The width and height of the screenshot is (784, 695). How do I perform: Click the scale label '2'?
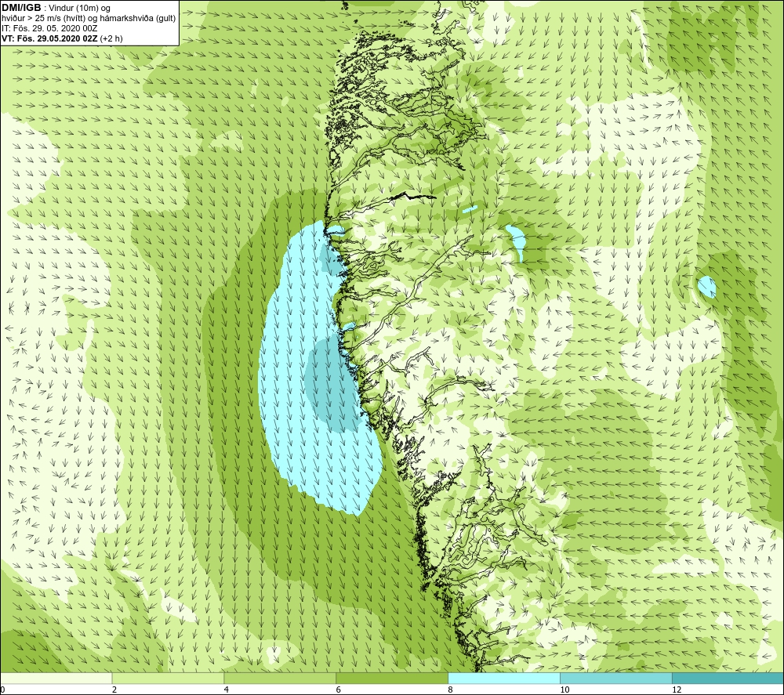(x=114, y=690)
